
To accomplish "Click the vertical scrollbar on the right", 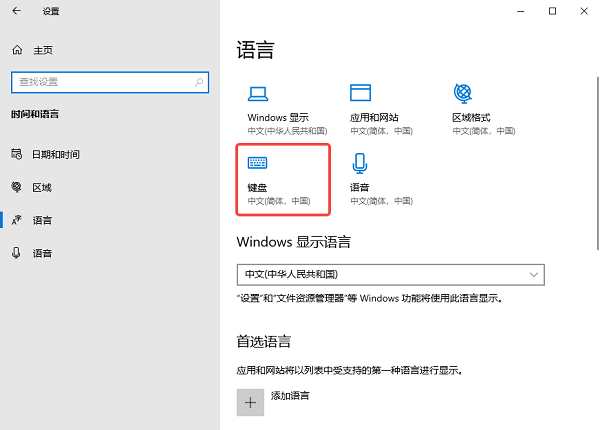I will tap(598, 163).
